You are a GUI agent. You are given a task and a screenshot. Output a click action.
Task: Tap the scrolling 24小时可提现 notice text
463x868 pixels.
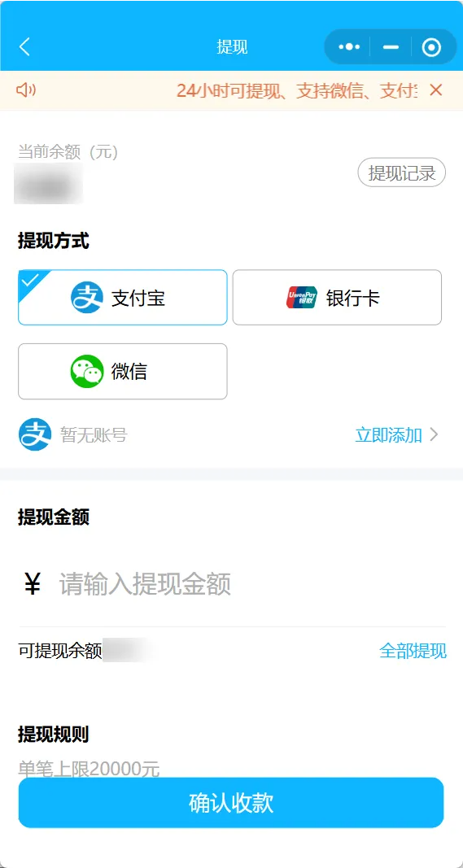coord(296,90)
